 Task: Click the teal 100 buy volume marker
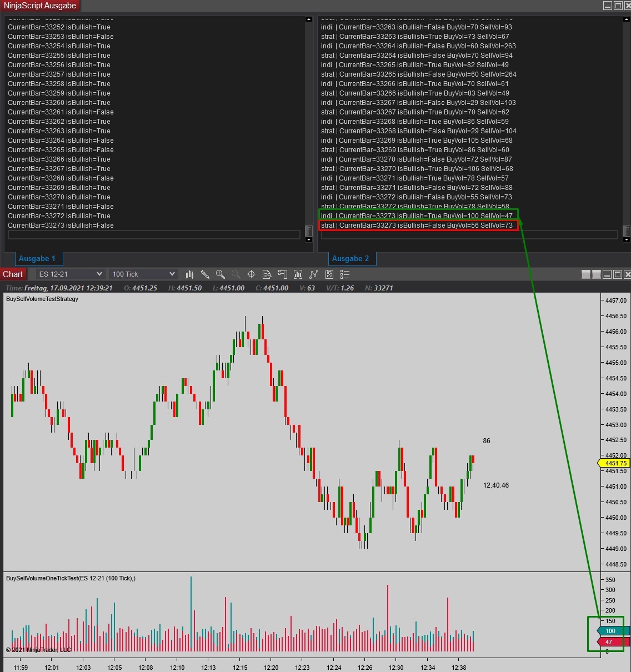(612, 631)
